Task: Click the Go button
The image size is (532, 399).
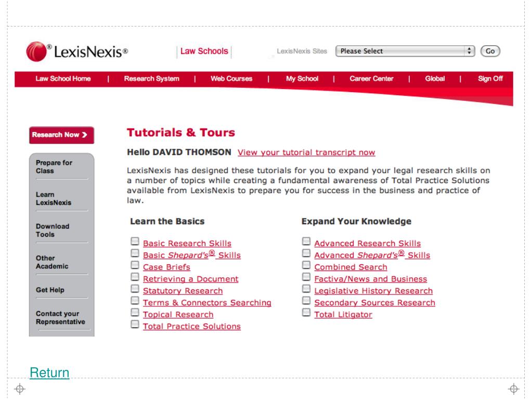Action: coord(490,51)
